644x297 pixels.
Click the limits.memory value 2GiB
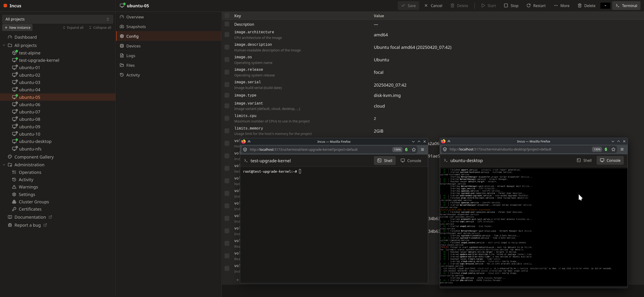click(x=378, y=131)
